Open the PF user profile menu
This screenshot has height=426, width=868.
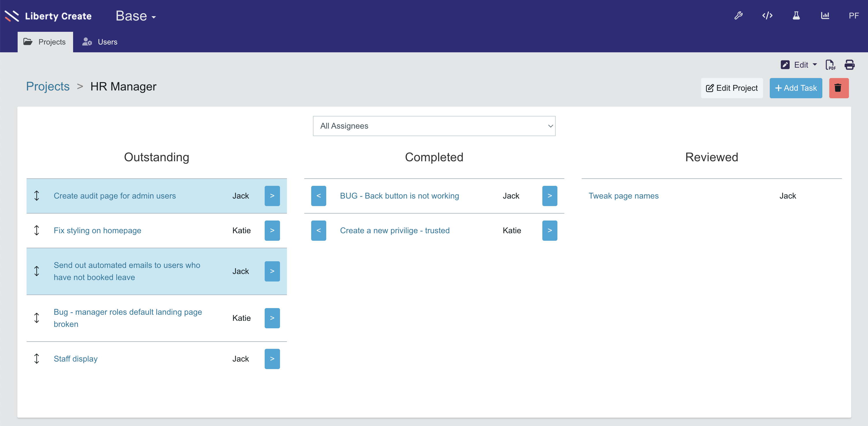click(854, 16)
